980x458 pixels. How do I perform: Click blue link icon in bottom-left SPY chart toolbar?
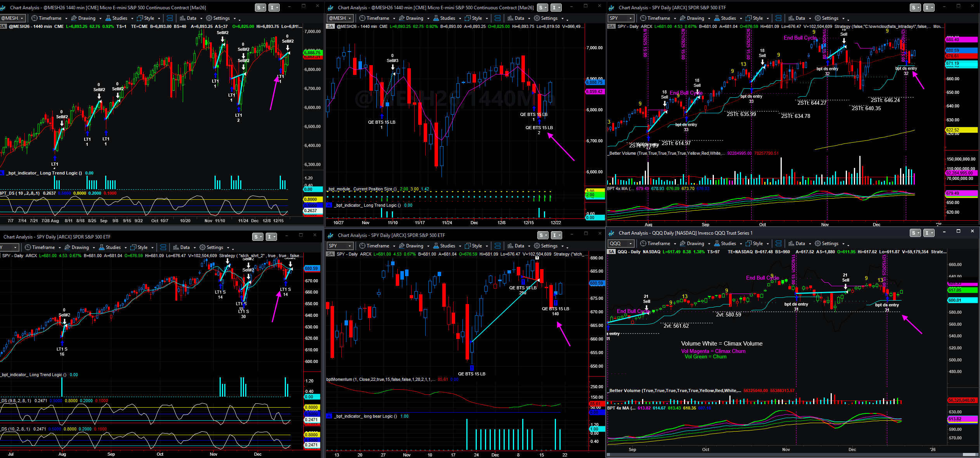pyautogui.click(x=163, y=247)
